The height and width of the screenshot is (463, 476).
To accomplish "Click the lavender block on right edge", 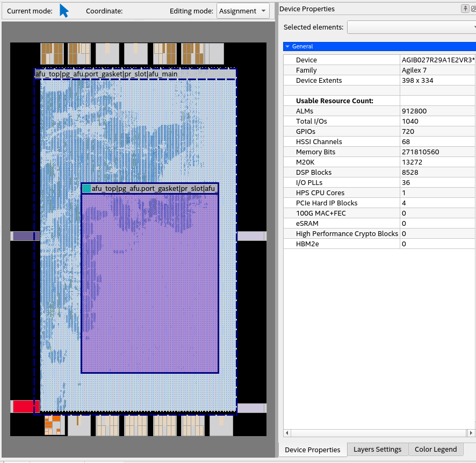I will pos(251,236).
